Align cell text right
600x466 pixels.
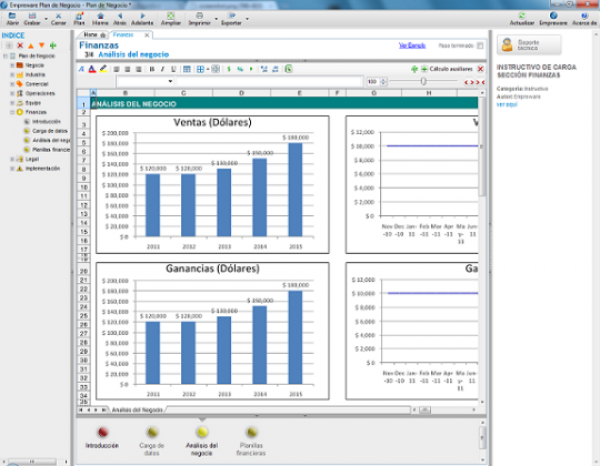pyautogui.click(x=139, y=69)
